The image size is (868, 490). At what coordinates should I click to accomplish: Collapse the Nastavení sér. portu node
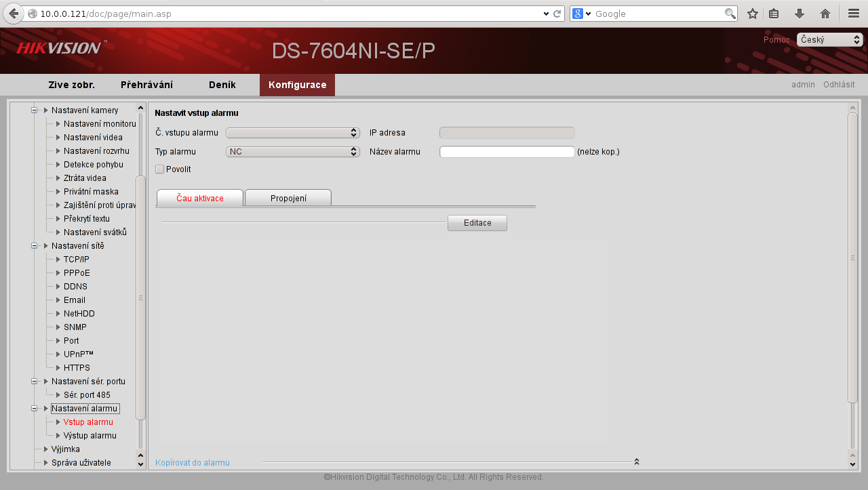[35, 382]
